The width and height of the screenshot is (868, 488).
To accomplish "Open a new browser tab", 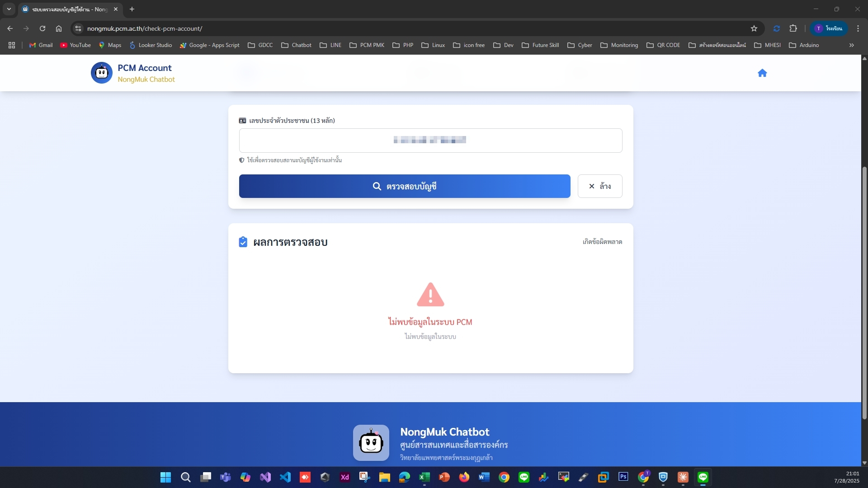I will click(x=132, y=9).
